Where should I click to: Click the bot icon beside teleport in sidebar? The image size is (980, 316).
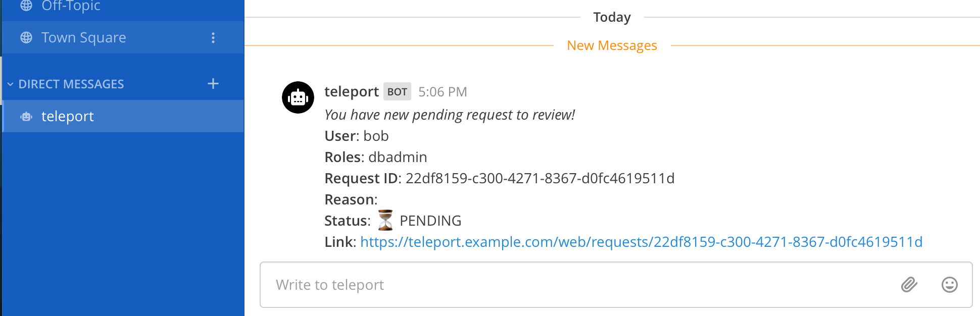[x=26, y=117]
